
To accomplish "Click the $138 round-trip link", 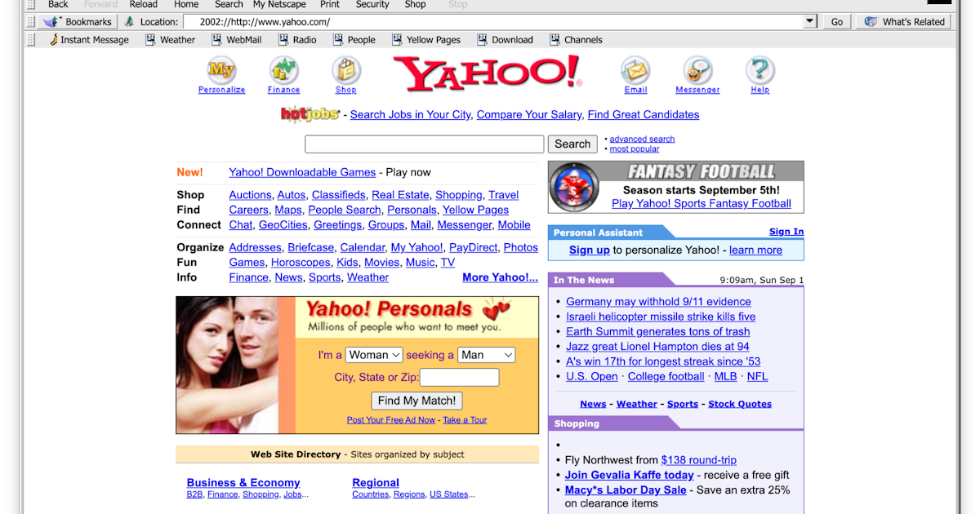I will [x=698, y=460].
